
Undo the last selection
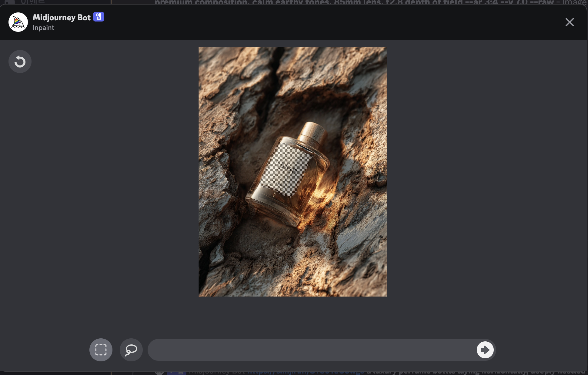click(20, 61)
